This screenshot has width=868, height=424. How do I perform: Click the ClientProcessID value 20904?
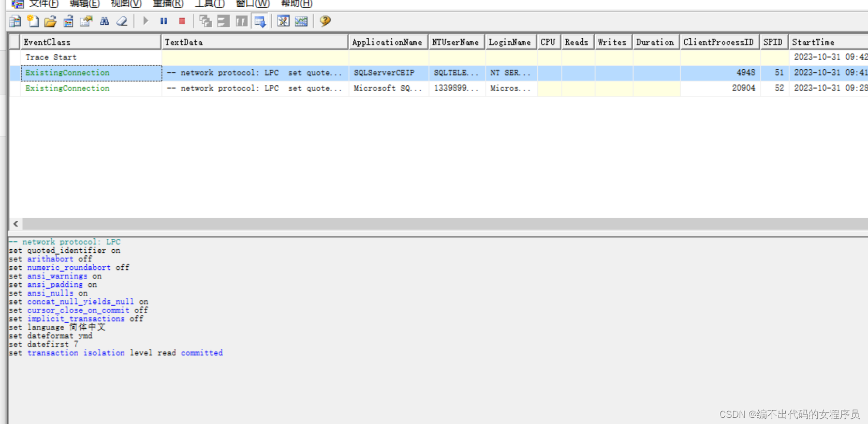tap(743, 88)
